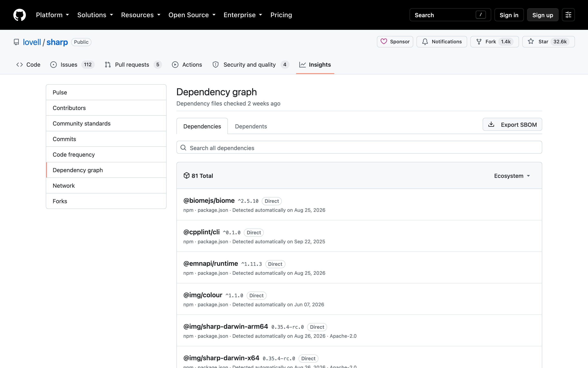Open Network in the insights sidebar

(x=106, y=186)
